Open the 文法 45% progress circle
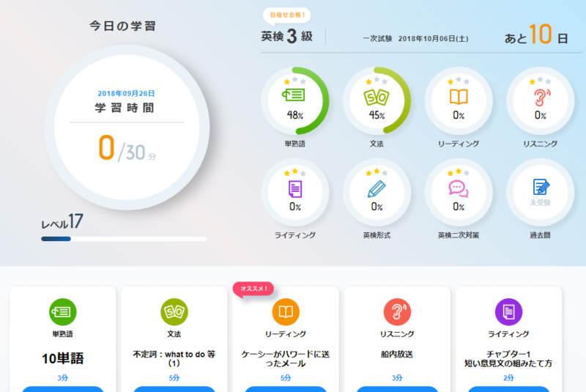The image size is (586, 392). [x=377, y=101]
